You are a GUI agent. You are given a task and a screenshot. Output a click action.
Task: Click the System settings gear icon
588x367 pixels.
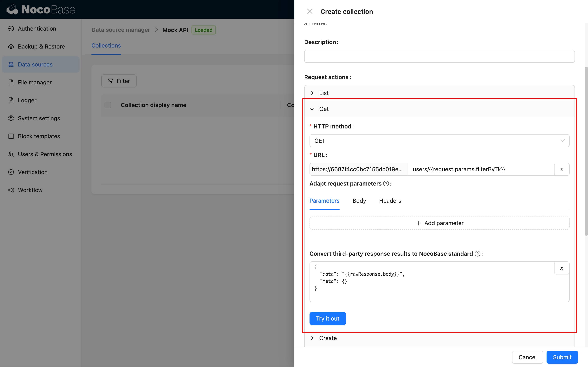pos(11,118)
